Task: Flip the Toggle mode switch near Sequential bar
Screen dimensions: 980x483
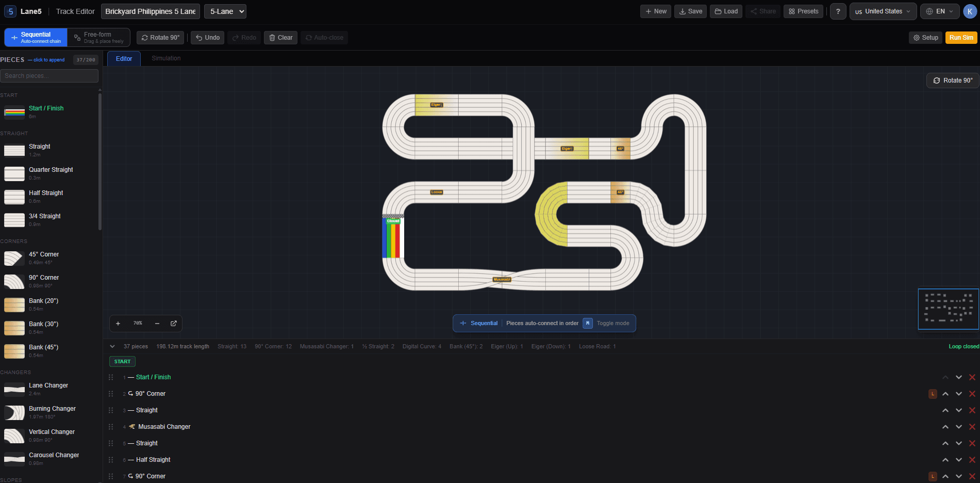Action: pos(588,323)
